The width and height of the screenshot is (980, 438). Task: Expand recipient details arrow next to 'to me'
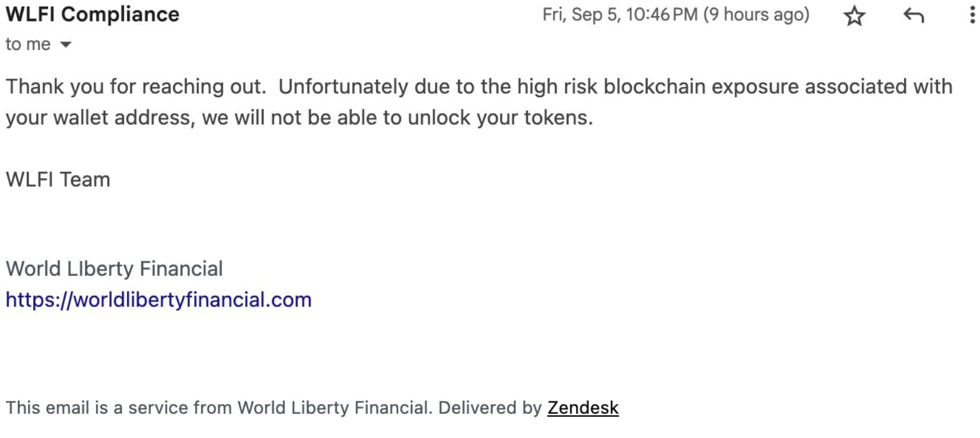[66, 45]
